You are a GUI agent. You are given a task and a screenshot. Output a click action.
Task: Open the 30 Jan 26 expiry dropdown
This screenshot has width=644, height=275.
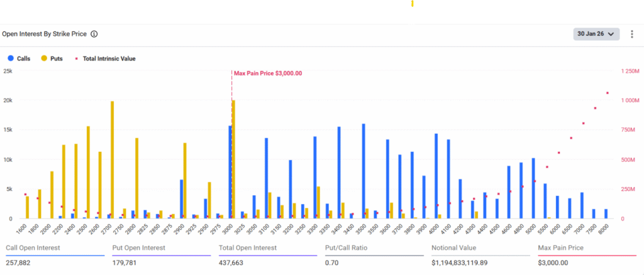click(x=596, y=34)
